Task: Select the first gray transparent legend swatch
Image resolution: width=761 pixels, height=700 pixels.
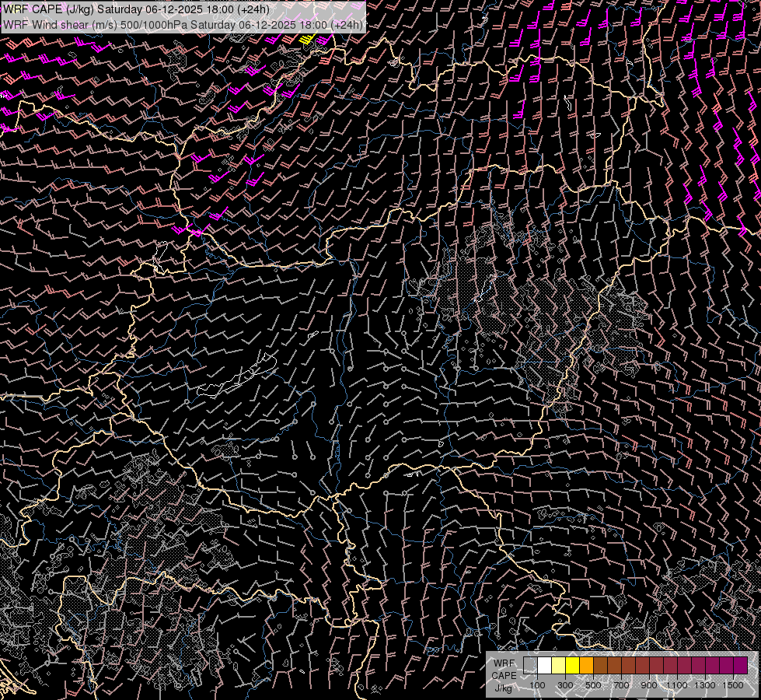Action: (x=530, y=665)
